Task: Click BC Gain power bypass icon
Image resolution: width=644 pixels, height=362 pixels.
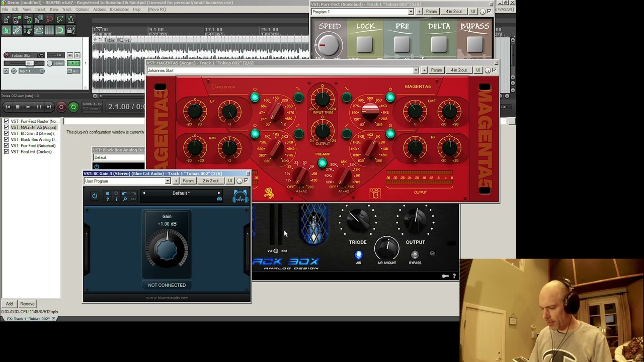Action: (x=95, y=196)
